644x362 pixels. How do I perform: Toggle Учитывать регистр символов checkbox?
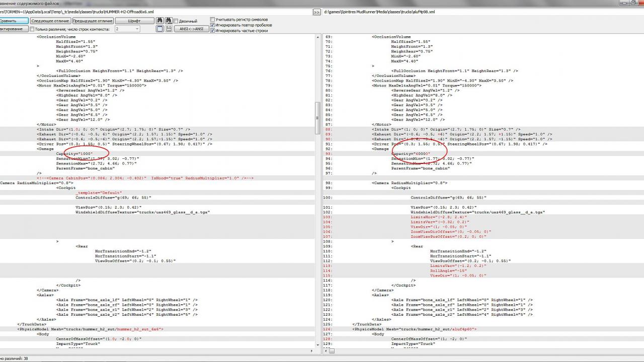(x=212, y=20)
